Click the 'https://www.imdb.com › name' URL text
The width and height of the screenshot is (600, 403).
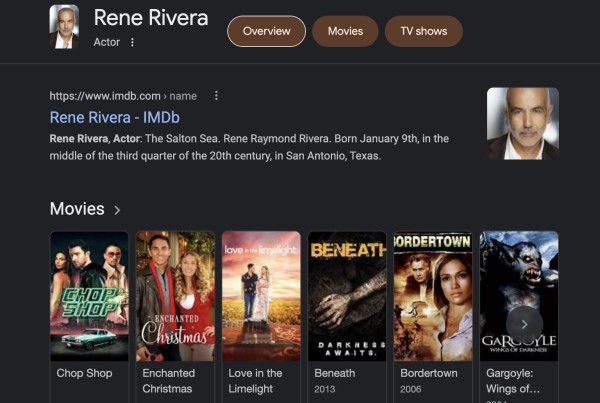(x=123, y=96)
